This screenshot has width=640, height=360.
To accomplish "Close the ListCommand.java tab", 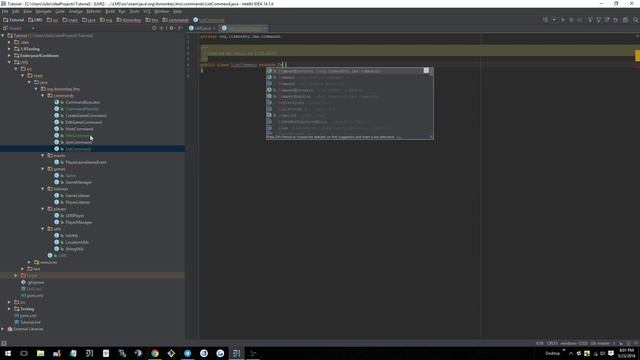I will coord(264,28).
